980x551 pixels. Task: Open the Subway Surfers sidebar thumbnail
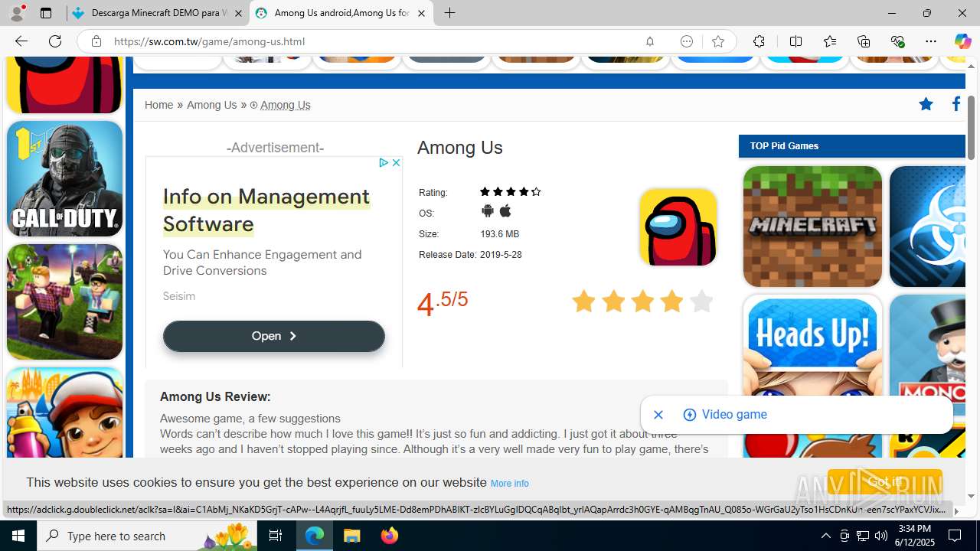(64, 413)
